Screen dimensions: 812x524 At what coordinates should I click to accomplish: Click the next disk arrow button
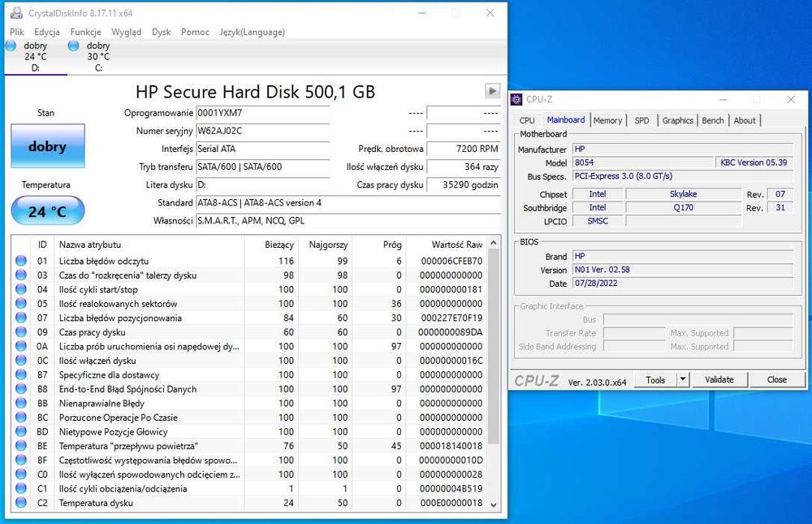(492, 91)
